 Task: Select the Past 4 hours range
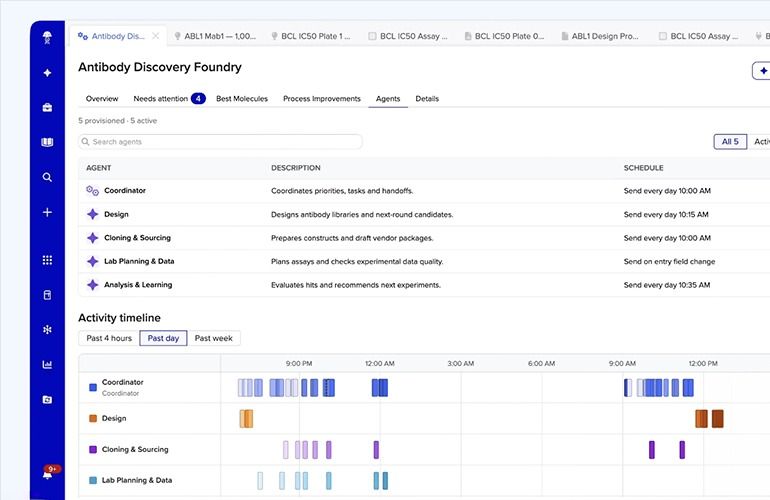[x=109, y=338]
